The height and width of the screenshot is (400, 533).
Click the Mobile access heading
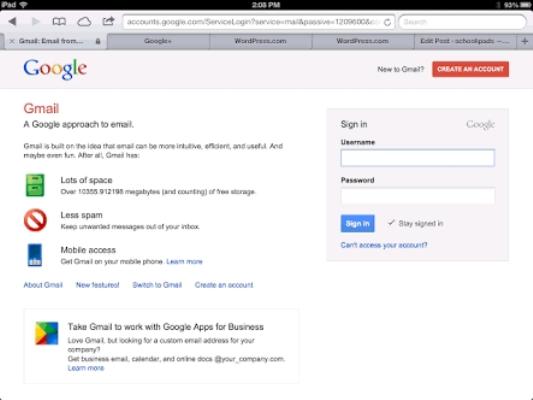(88, 250)
